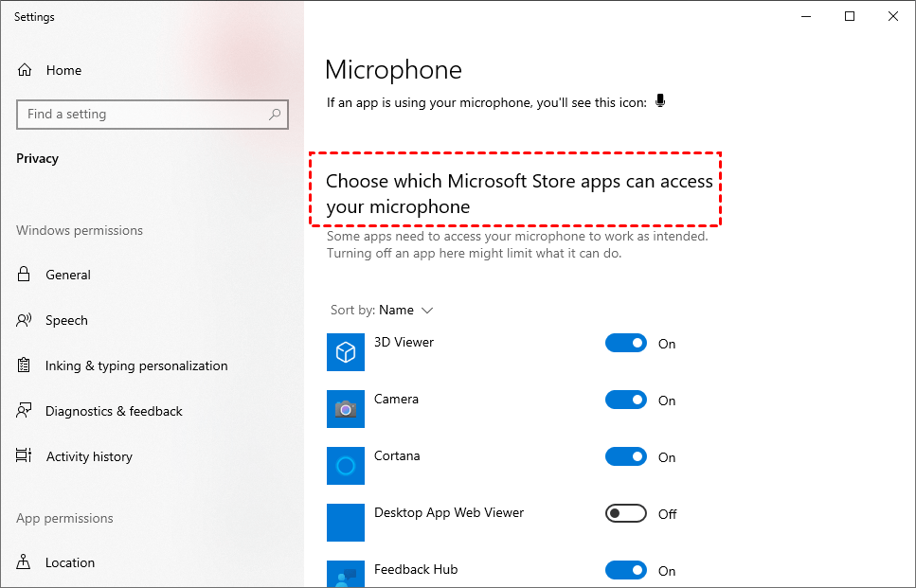Click the Find a setting search box
This screenshot has height=588, width=916.
pyautogui.click(x=142, y=115)
